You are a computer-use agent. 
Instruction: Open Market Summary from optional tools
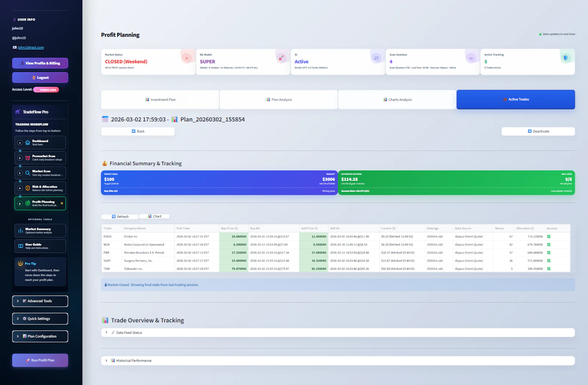40,231
